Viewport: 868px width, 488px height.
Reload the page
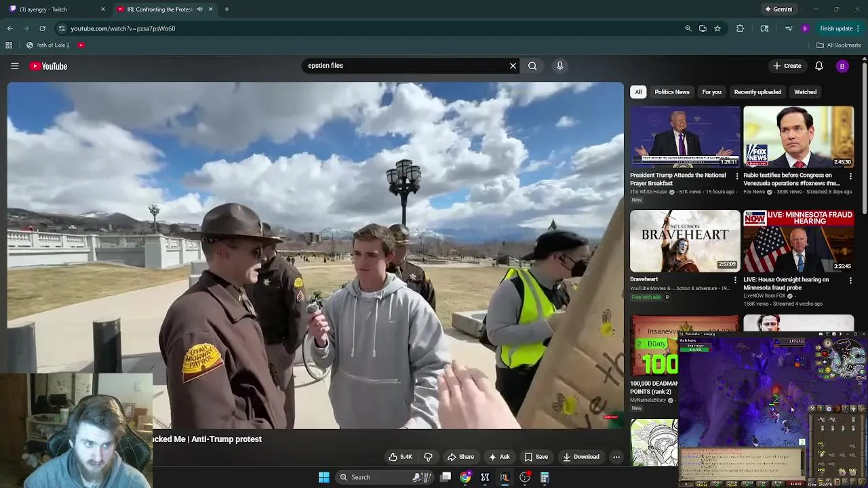[42, 28]
